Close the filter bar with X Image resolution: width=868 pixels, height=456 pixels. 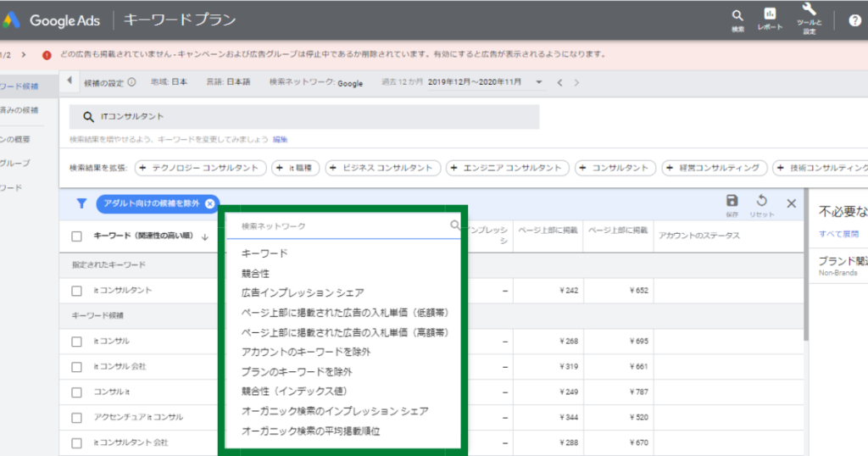pos(792,203)
